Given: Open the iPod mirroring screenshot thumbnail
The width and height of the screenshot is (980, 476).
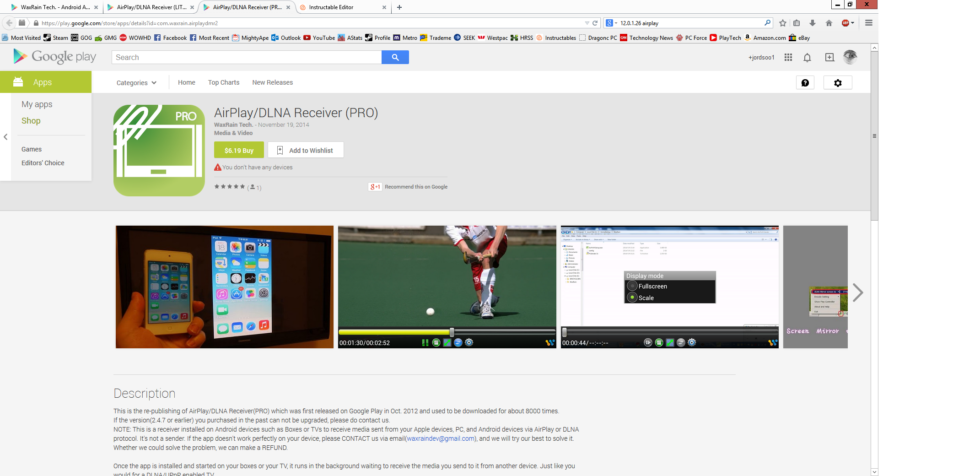Looking at the screenshot, I should tap(225, 287).
